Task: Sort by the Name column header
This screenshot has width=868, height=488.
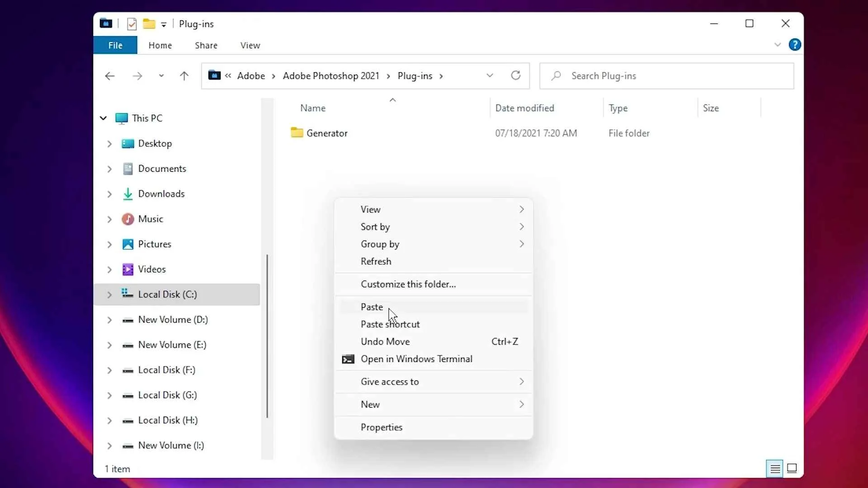Action: coord(313,108)
